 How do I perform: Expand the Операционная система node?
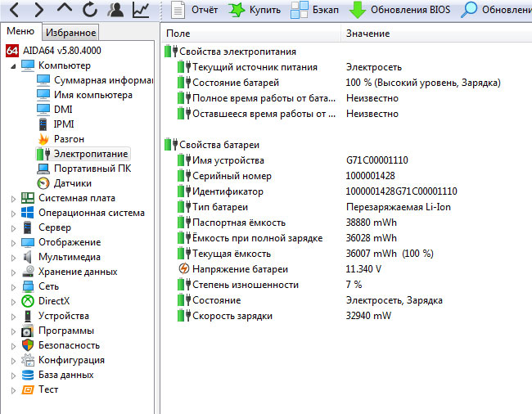[x=13, y=214]
